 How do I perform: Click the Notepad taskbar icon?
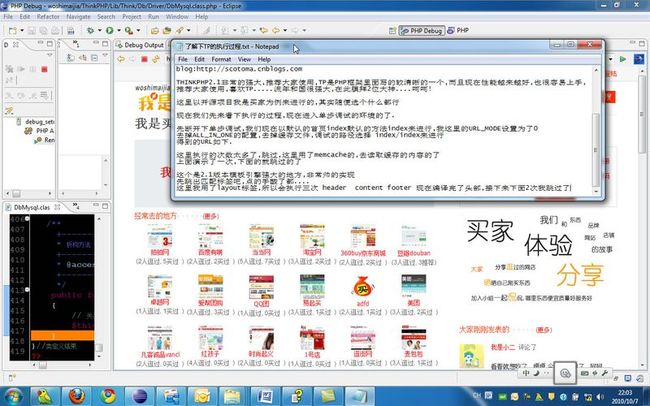(x=359, y=396)
